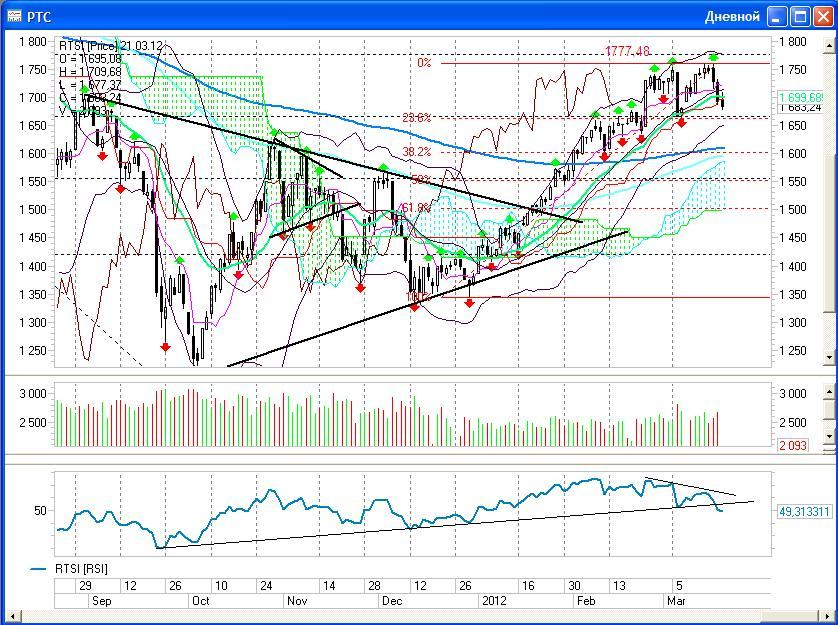
Task: Click the '38.2%' Fibonacci level label
Action: 416,152
